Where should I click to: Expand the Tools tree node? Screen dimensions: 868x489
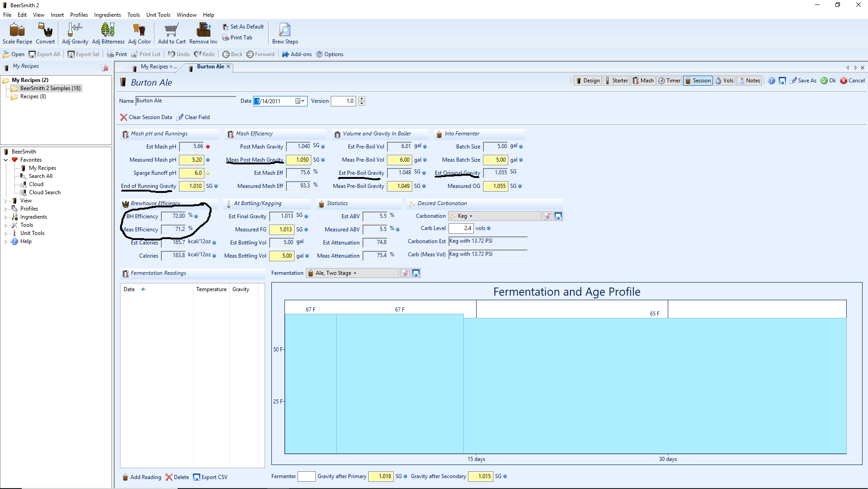(x=6, y=225)
